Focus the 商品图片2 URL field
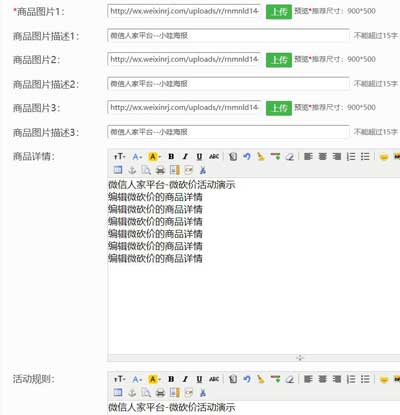 (184, 59)
